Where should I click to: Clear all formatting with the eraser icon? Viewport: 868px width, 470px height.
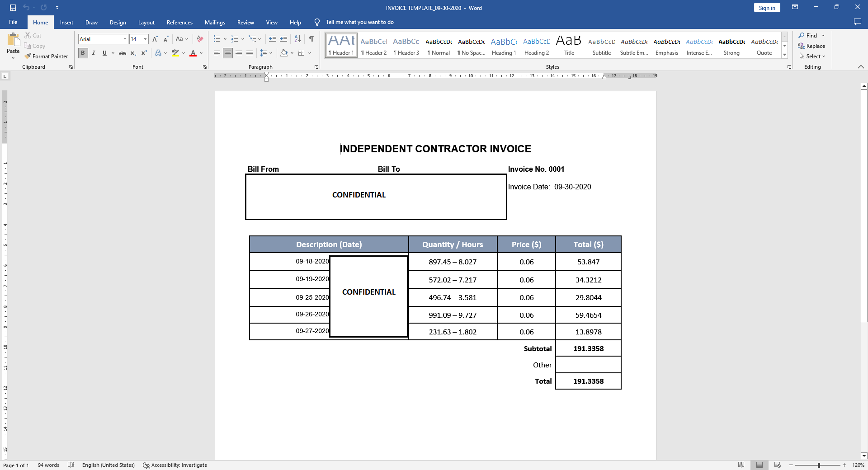(x=200, y=39)
